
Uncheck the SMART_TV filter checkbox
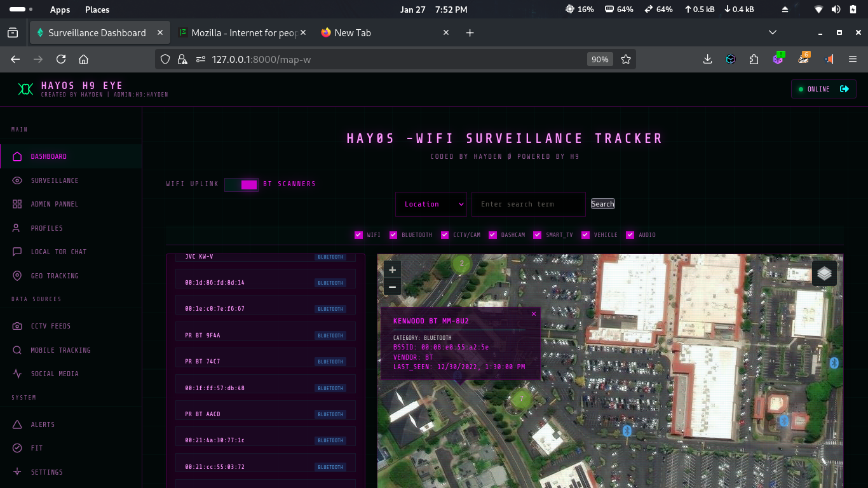538,235
